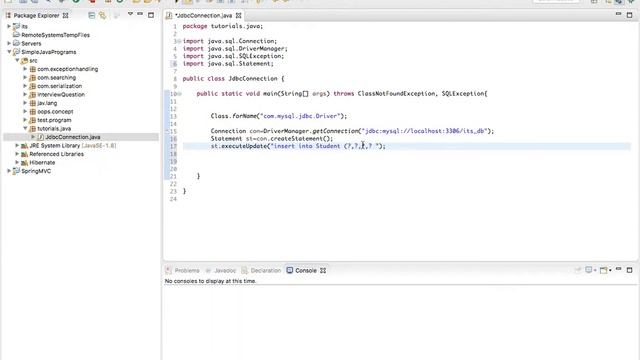Click line number 17 in gutter
This screenshot has height=360, width=640.
coord(173,146)
